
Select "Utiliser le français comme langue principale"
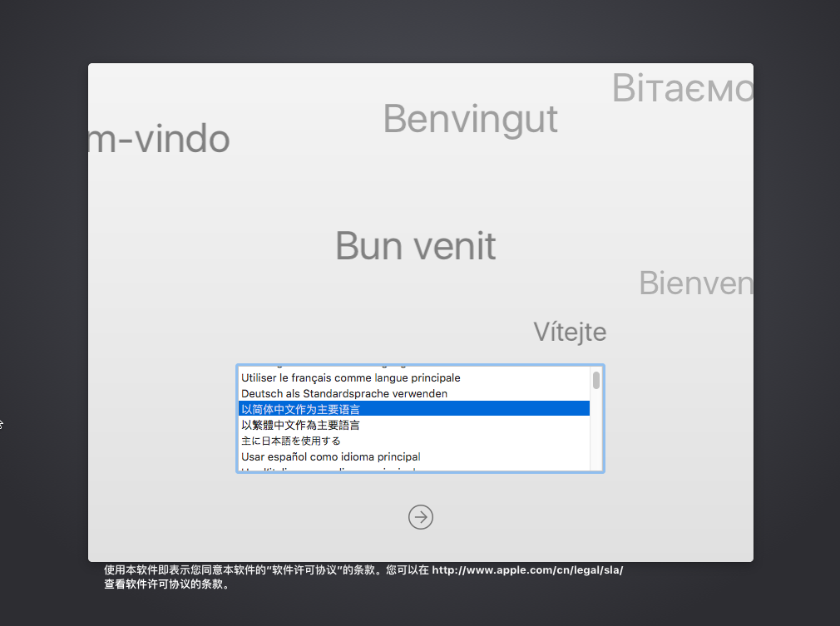click(x=349, y=377)
